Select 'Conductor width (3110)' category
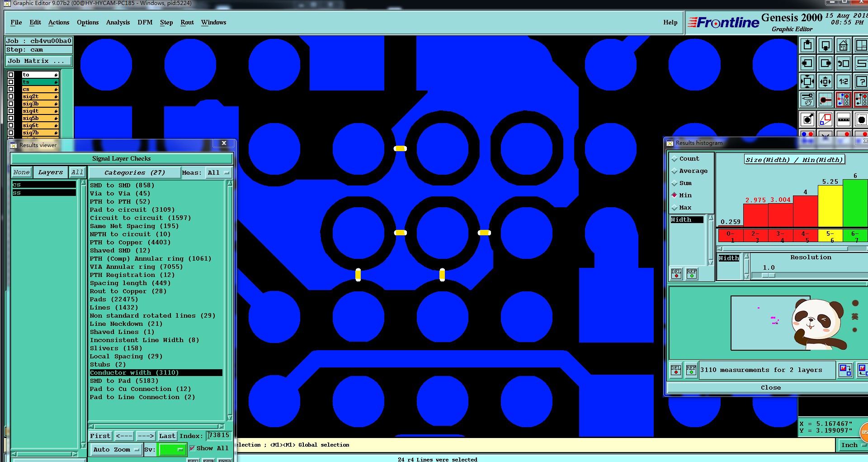This screenshot has height=462, width=868. point(156,372)
